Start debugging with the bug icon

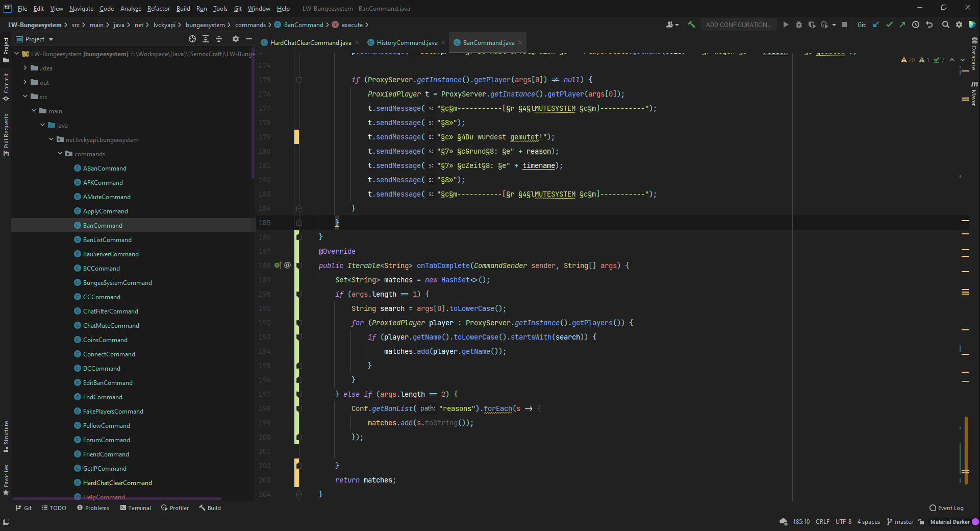click(799, 25)
